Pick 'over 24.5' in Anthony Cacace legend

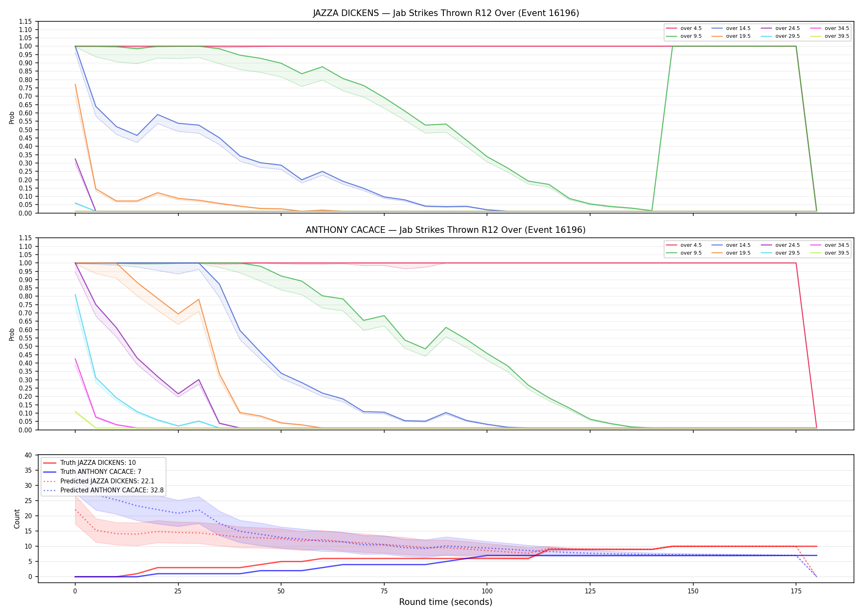pyautogui.click(x=780, y=245)
